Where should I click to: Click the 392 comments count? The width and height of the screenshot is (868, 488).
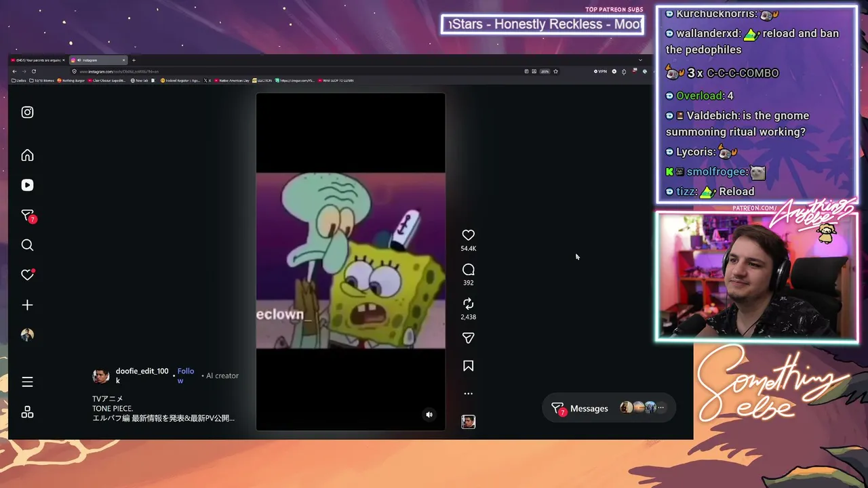468,283
